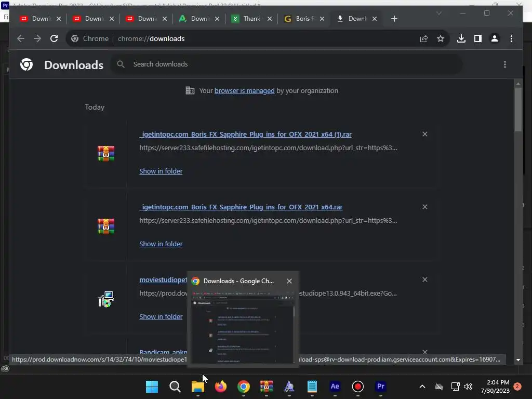Open File Explorer from taskbar

pyautogui.click(x=198, y=387)
